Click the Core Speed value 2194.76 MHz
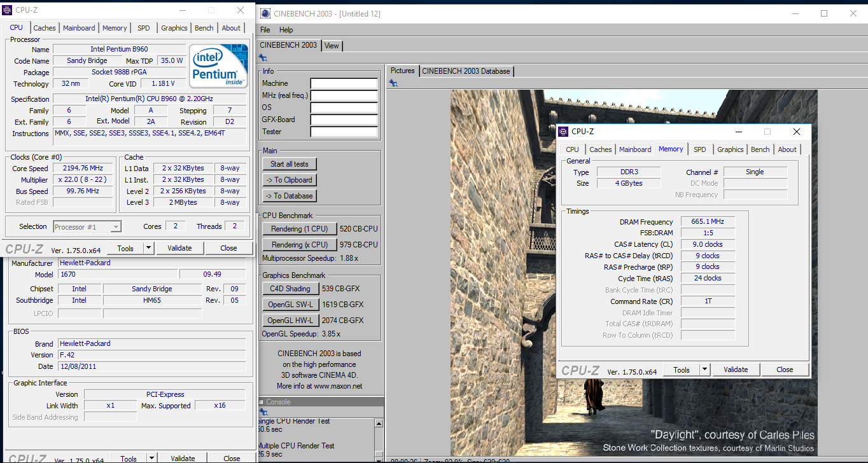The height and width of the screenshot is (463, 868). 82,169
